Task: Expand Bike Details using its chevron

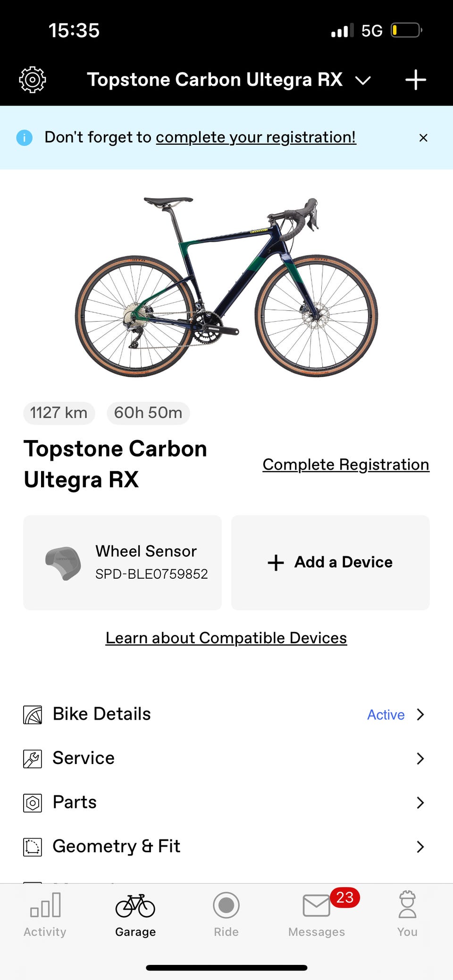Action: pyautogui.click(x=420, y=714)
